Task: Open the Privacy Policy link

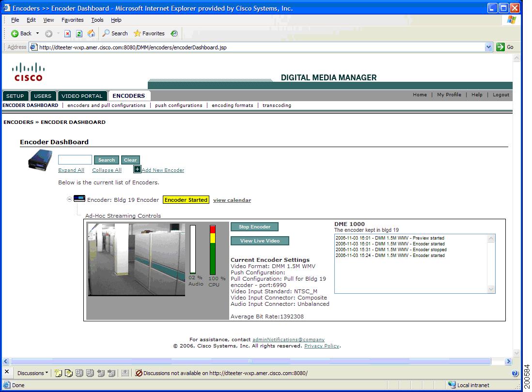Action: (322, 346)
